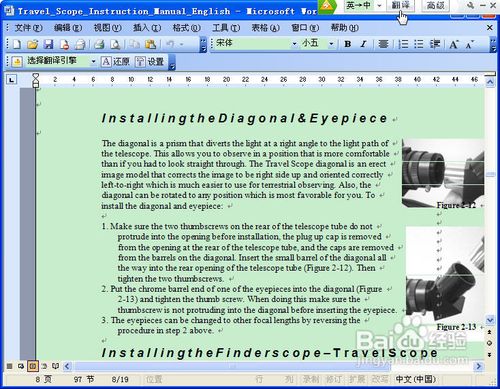
Task: Expand the arrow beside 英→中
Action: click(379, 6)
